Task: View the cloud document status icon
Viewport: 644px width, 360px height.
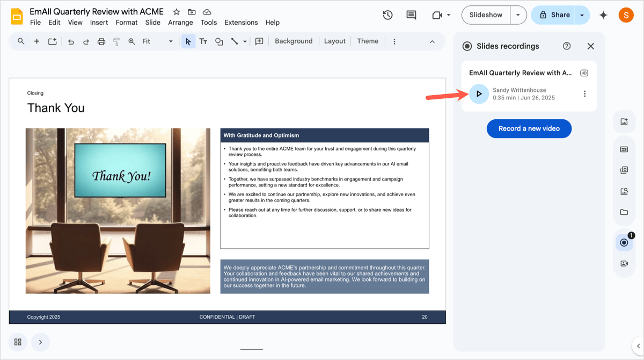Action: point(207,12)
